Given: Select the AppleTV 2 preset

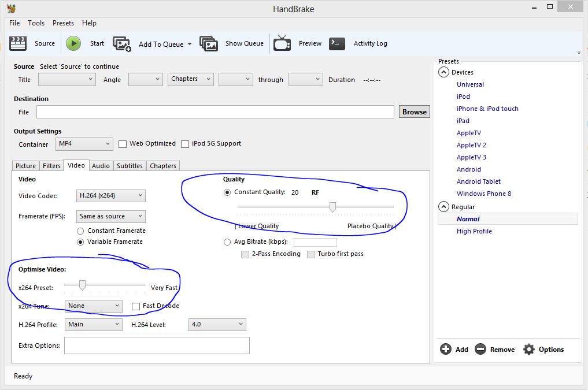Looking at the screenshot, I should click(471, 145).
